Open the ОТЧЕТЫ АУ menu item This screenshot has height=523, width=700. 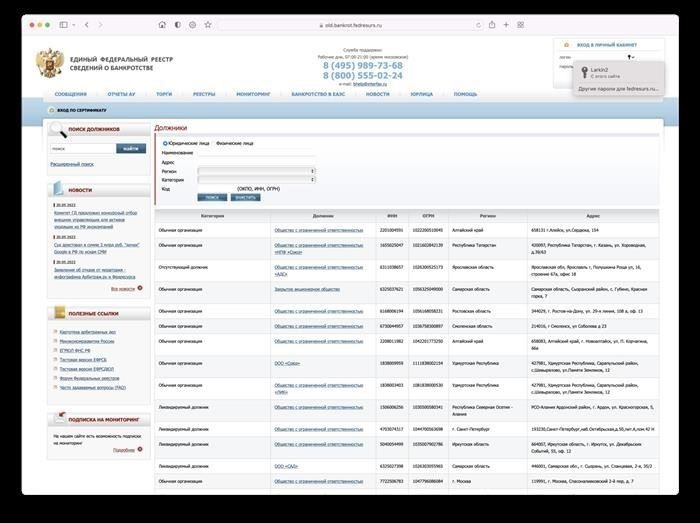pyautogui.click(x=121, y=94)
